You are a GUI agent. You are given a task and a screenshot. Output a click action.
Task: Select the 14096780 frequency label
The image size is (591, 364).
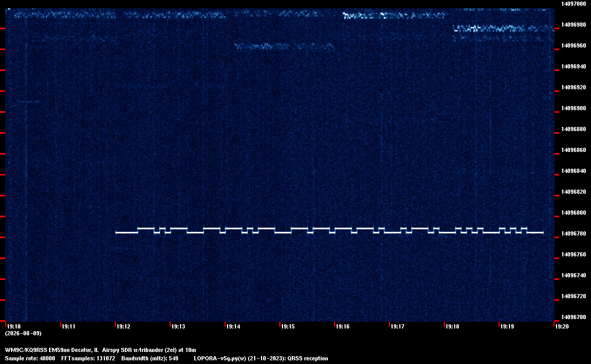coord(574,233)
